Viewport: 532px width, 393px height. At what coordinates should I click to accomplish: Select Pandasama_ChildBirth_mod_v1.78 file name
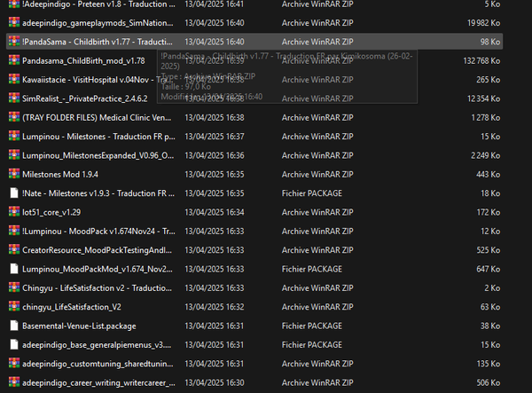coord(83,60)
